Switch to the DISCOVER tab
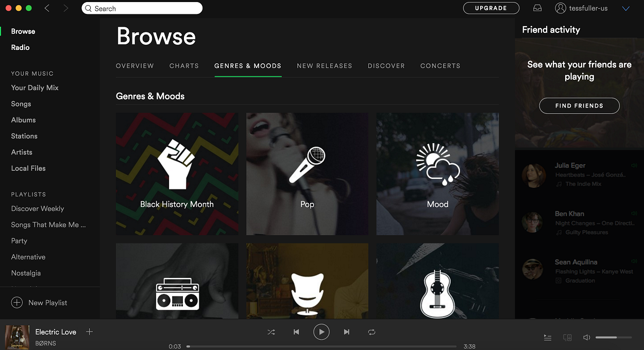The width and height of the screenshot is (644, 350). pyautogui.click(x=386, y=66)
